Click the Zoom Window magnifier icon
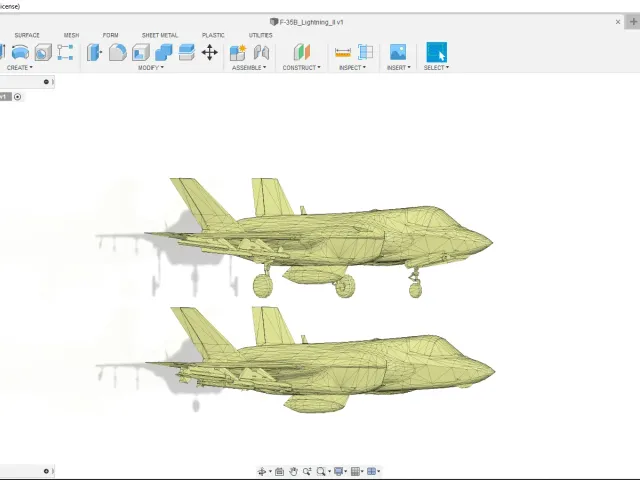Viewport: 640px width, 480px height. 321,472
